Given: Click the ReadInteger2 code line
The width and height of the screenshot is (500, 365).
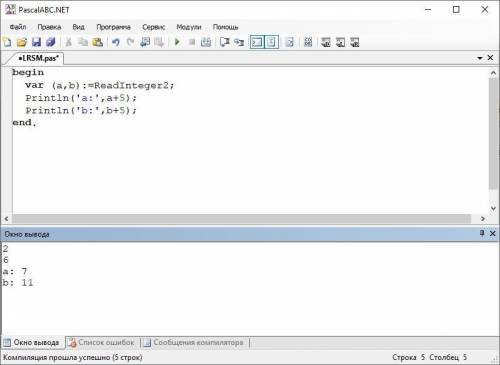Looking at the screenshot, I should [x=100, y=85].
